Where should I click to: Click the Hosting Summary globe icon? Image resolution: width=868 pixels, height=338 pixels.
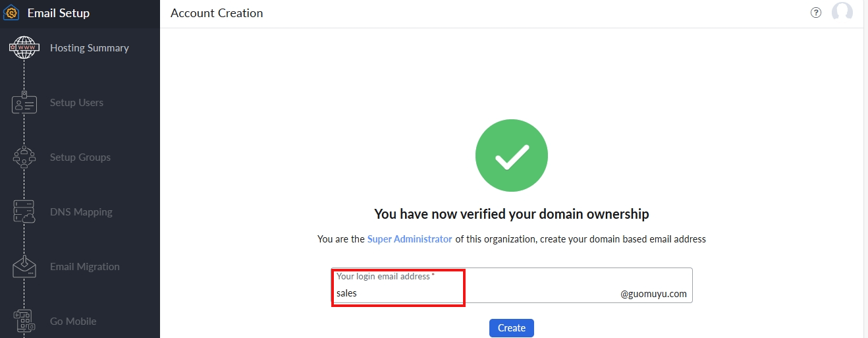point(24,47)
